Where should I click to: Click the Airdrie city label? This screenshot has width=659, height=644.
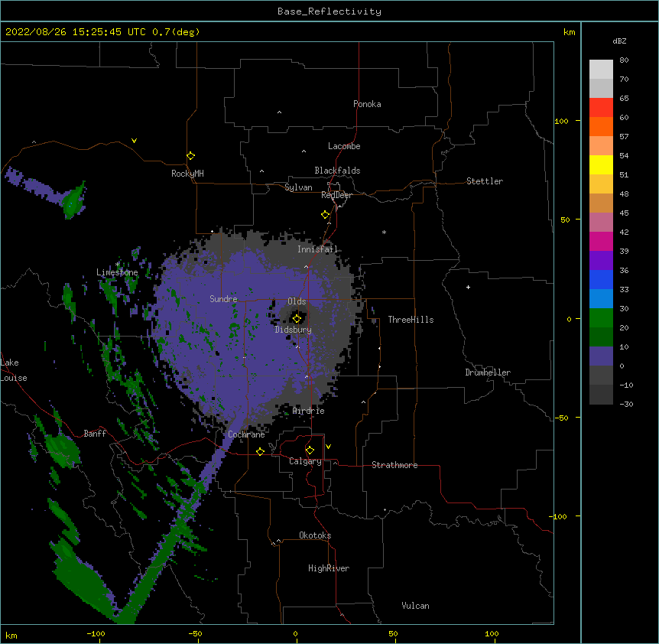309,411
